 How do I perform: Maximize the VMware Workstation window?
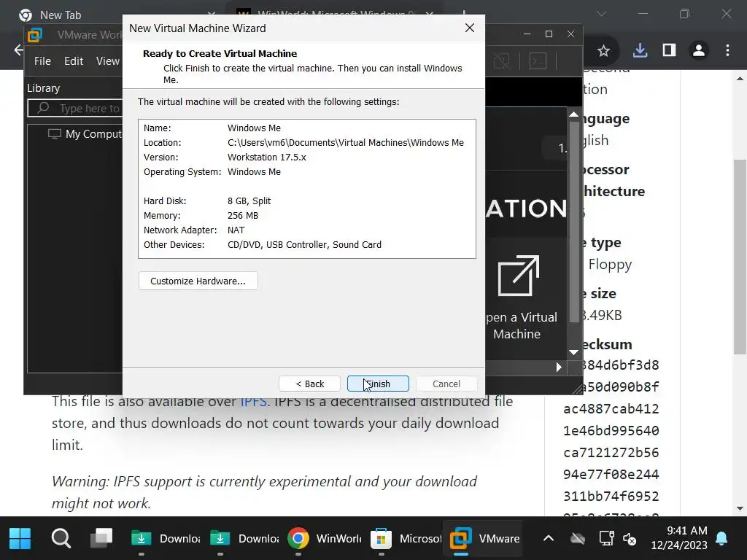click(549, 34)
